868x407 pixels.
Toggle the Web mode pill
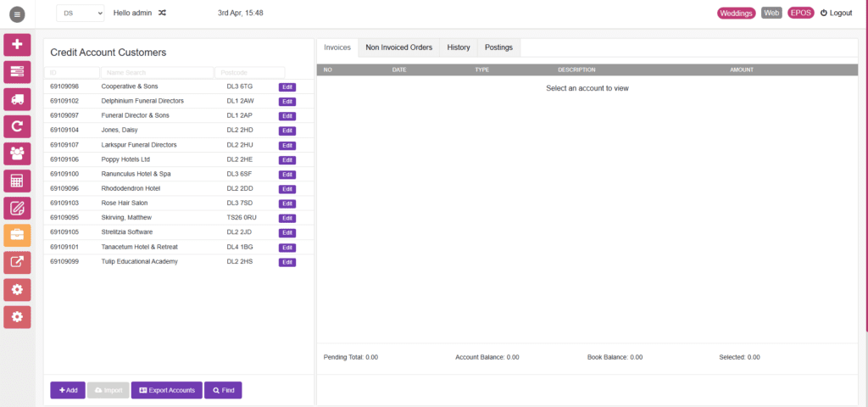click(771, 13)
